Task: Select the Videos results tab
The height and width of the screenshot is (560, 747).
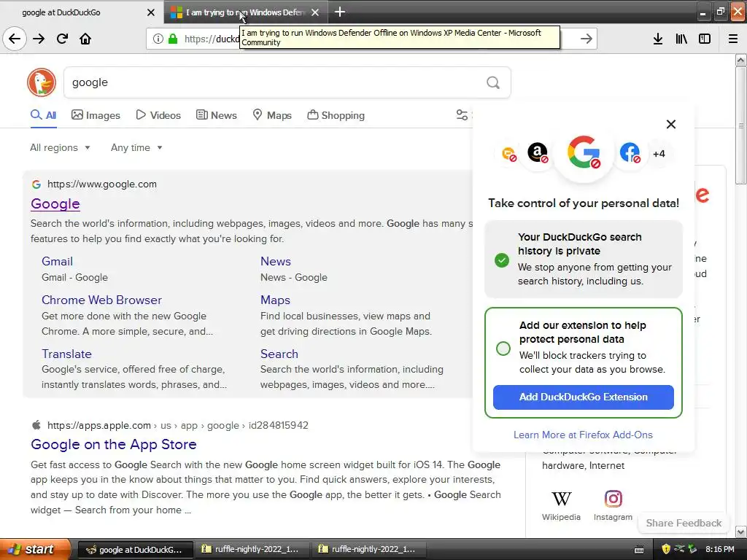Action: 158,115
